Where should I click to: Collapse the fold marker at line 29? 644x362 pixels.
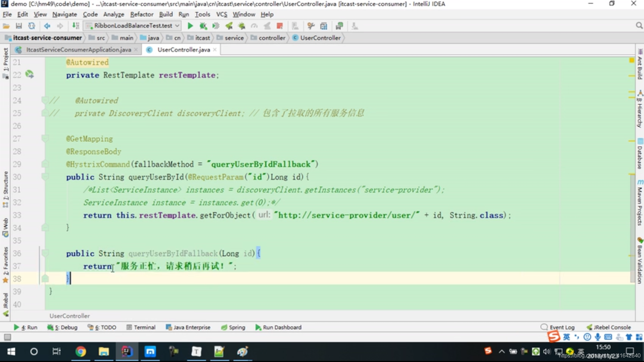(44, 164)
